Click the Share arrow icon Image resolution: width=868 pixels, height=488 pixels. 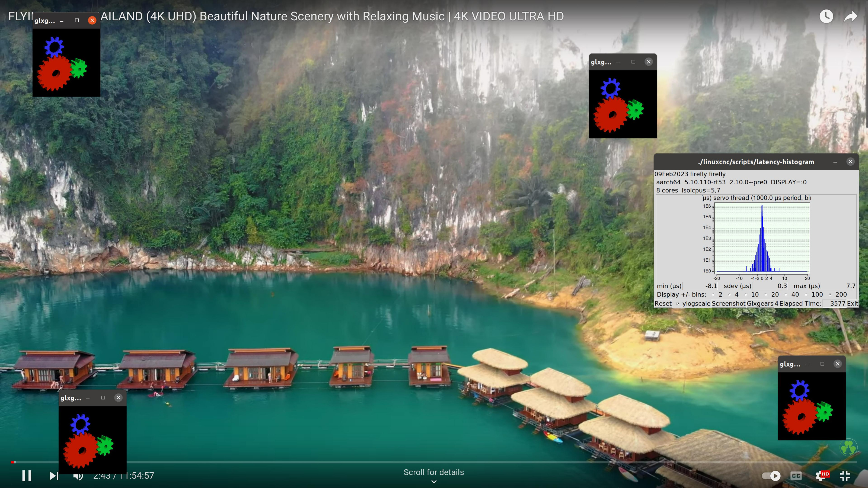tap(850, 16)
